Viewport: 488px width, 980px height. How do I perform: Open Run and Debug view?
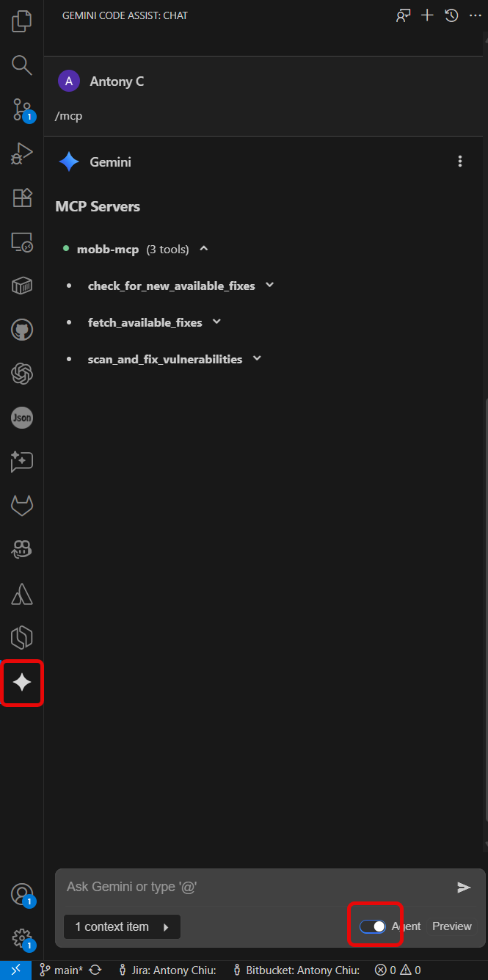pyautogui.click(x=22, y=153)
